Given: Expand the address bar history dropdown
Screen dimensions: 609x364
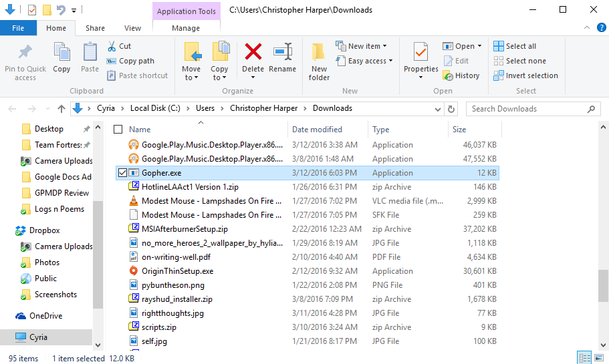Looking at the screenshot, I should point(438,109).
